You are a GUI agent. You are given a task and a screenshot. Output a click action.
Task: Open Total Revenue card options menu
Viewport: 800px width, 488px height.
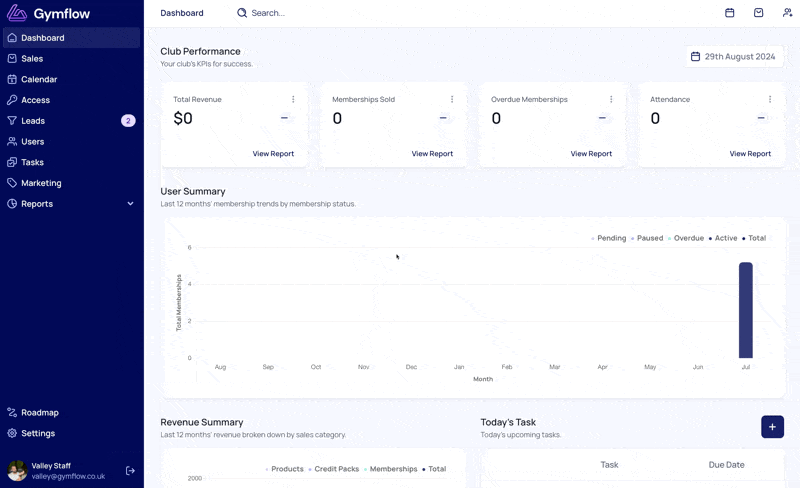point(293,99)
